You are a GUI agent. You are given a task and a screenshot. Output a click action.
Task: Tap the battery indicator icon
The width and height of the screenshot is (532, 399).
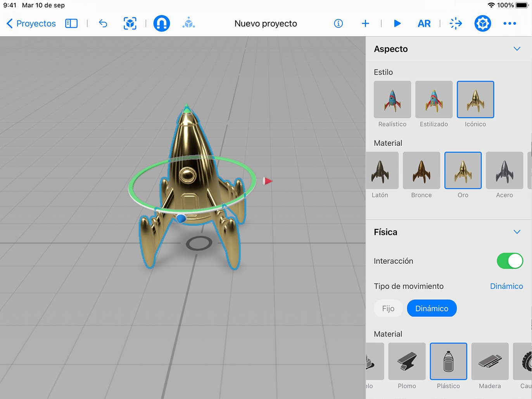[x=522, y=5]
